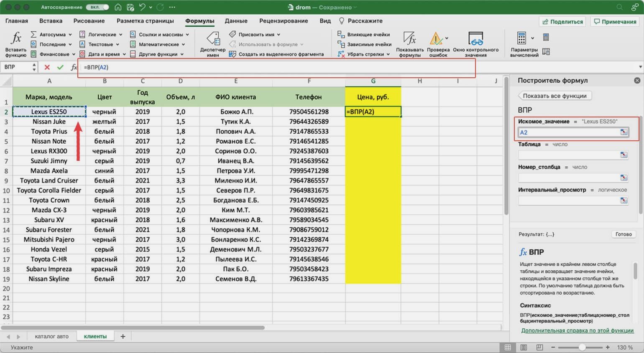Open link Дополнительная справка по этой функции
This screenshot has width=644, height=353.
coord(577,330)
